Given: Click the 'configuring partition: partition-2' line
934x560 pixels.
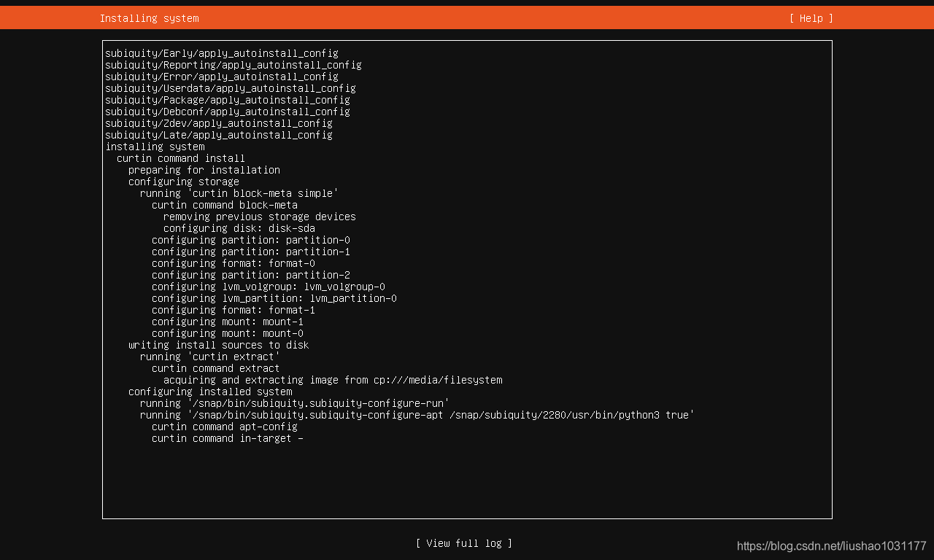Looking at the screenshot, I should (x=251, y=275).
